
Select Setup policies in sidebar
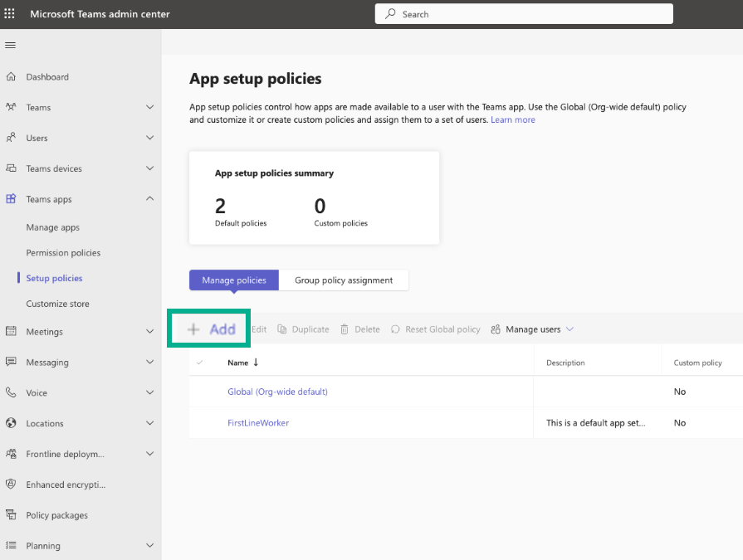(x=54, y=279)
